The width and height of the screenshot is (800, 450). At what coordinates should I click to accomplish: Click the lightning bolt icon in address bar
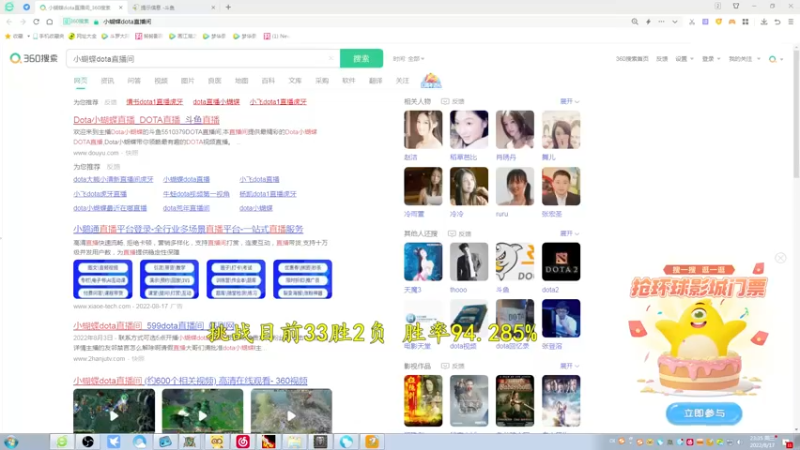click(648, 22)
